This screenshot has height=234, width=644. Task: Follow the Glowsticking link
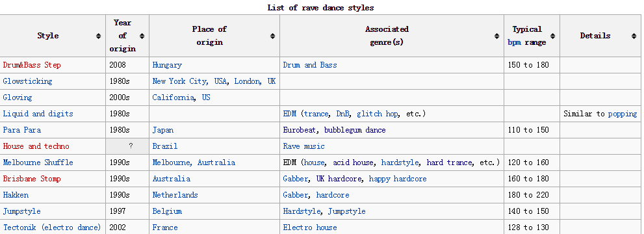(27, 81)
